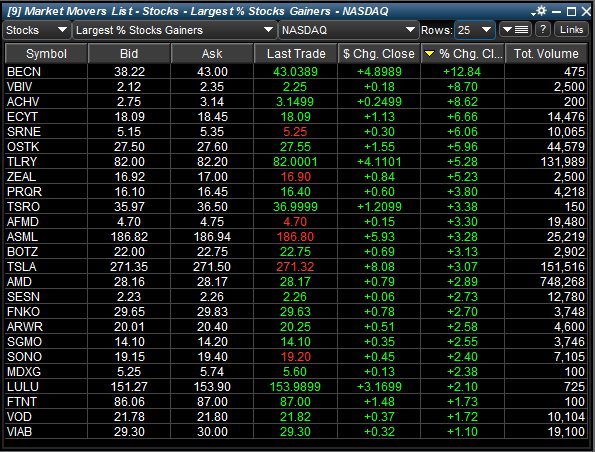Click TSLA last trade 271.32

click(x=295, y=267)
